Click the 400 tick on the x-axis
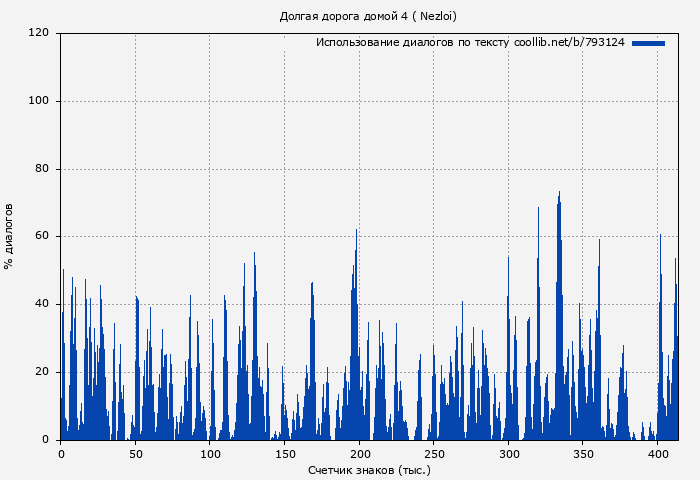The height and width of the screenshot is (480, 700). click(x=658, y=454)
